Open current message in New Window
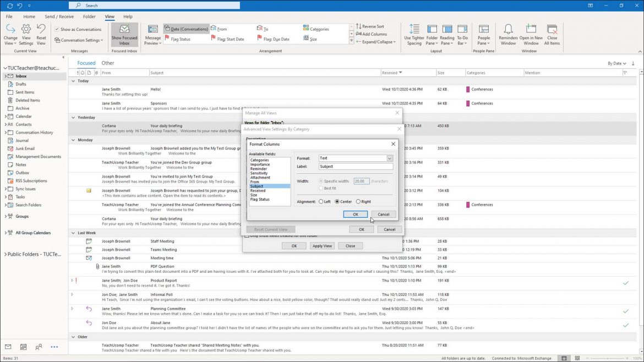Image resolution: width=644 pixels, height=362 pixels. tap(531, 33)
